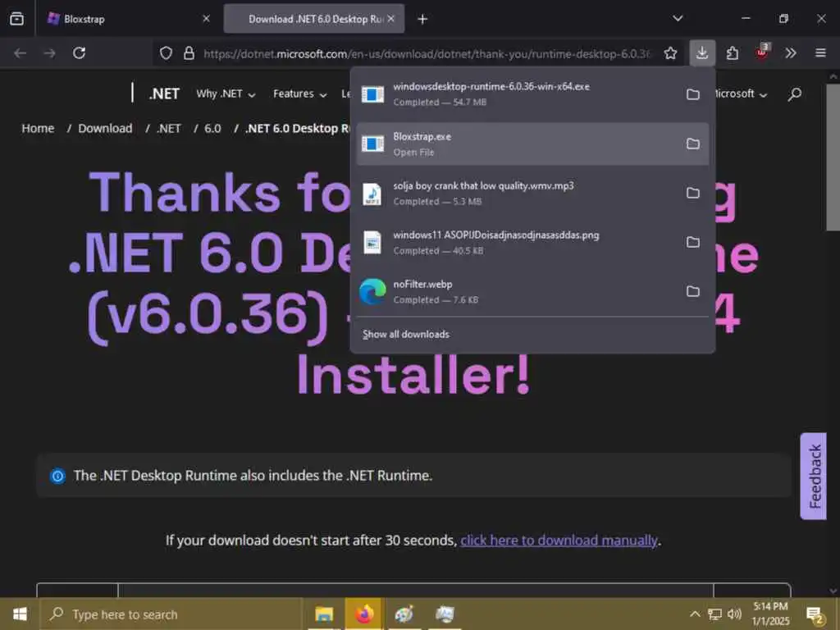Expand the Microsoft menu in site header
The image size is (840, 630).
[742, 94]
